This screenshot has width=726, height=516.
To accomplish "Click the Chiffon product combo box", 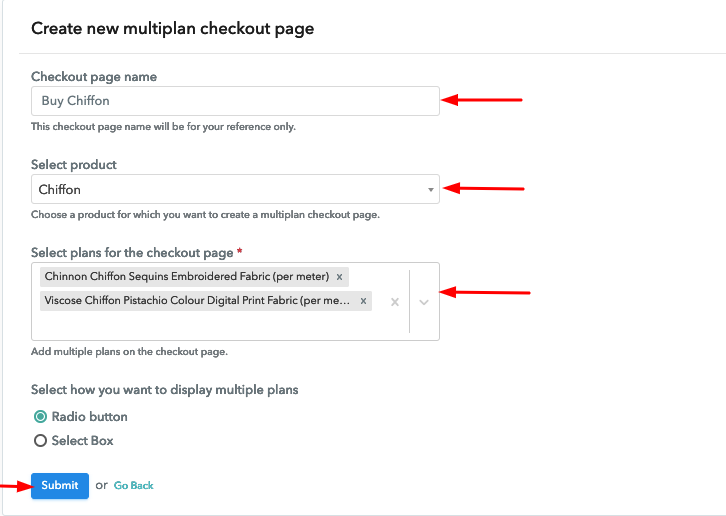I will tap(235, 189).
